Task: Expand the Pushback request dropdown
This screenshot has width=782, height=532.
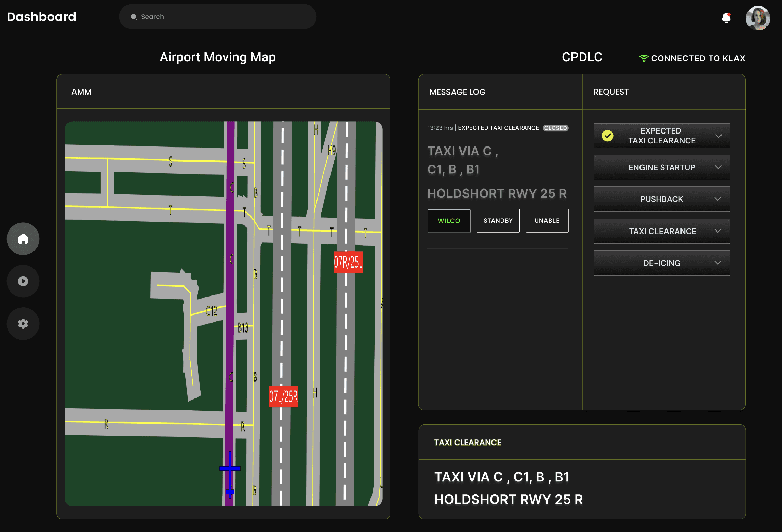Action: 718,199
